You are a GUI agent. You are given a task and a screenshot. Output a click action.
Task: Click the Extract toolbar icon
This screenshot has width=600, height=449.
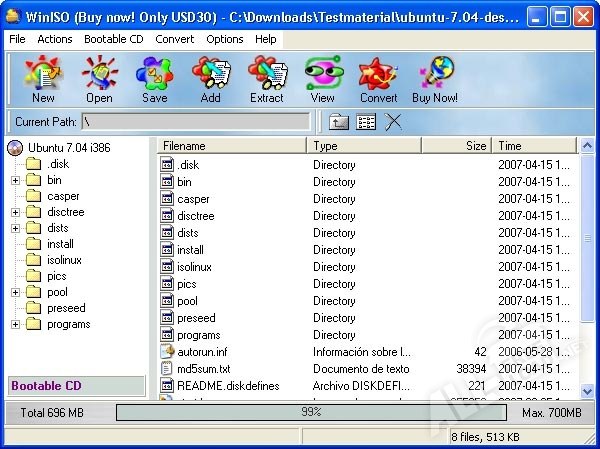click(x=267, y=79)
